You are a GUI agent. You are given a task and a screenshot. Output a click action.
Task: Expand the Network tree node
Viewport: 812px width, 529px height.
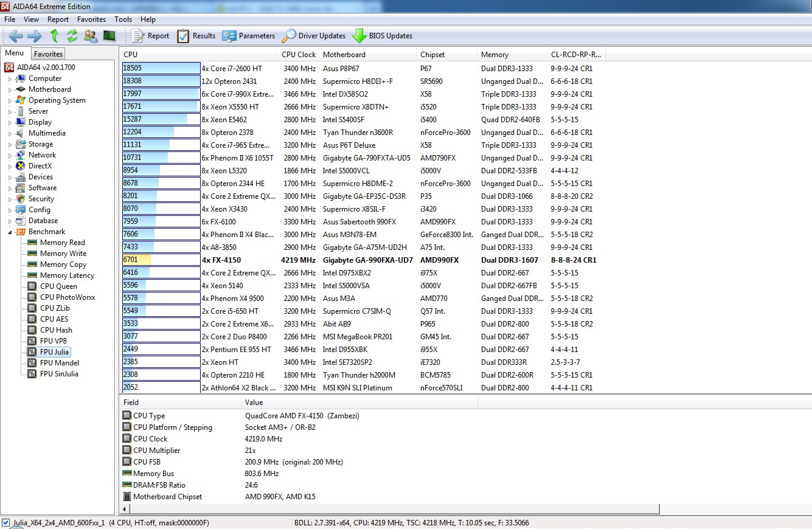click(10, 156)
